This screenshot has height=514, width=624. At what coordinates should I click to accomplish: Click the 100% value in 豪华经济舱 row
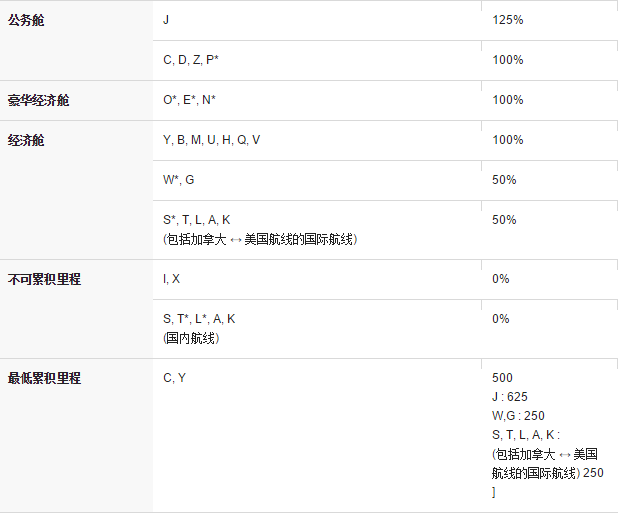pos(507,100)
